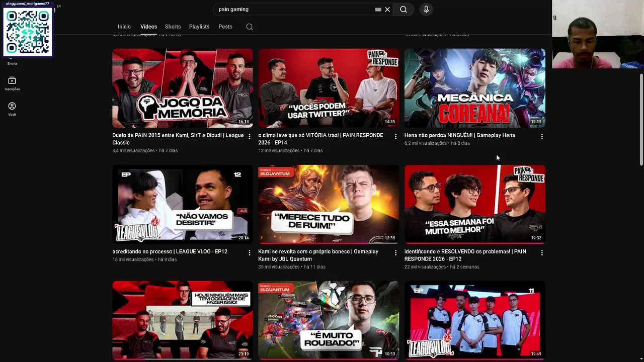Click '22 mil visualizações • há 2 semanas' text
Screen dimensions: 644x362
(x=442, y=267)
